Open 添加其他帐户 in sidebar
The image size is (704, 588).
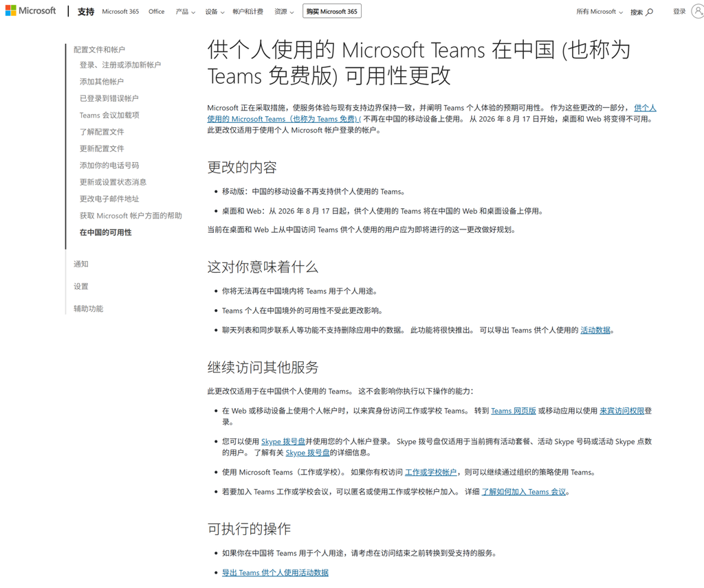102,82
